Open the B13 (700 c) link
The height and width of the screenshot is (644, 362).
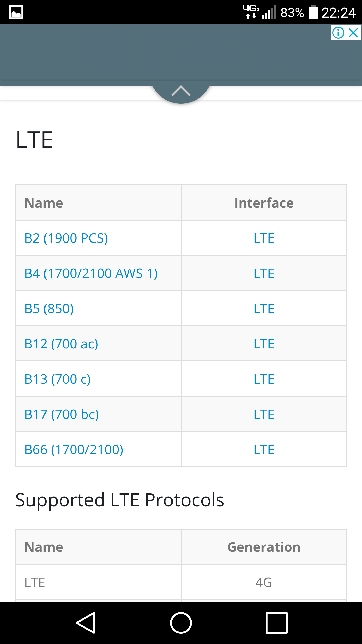point(58,379)
